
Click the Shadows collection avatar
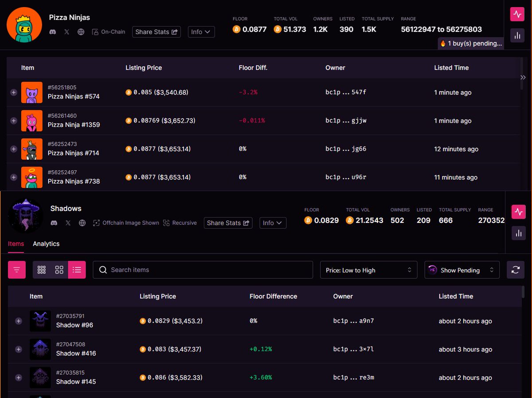(26, 216)
